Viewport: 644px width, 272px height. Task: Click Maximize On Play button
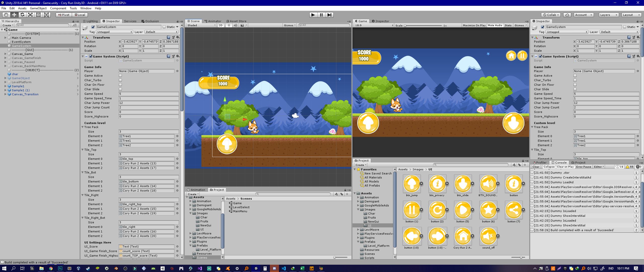coord(474,25)
